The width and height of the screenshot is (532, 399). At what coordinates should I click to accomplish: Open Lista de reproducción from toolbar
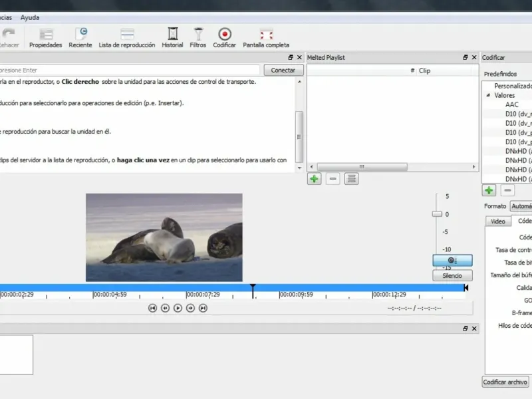[x=126, y=37]
